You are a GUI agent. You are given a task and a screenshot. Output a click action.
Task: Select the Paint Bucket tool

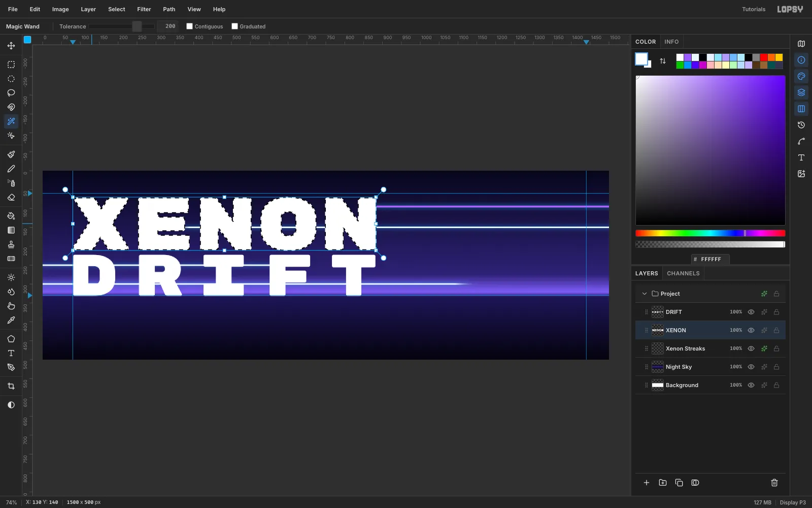tap(11, 216)
